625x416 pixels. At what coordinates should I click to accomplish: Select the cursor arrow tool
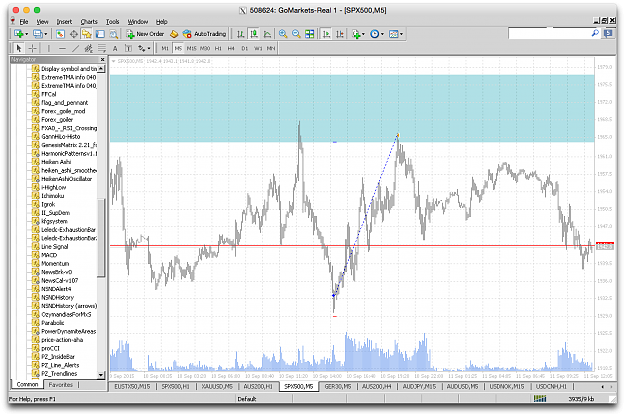click(x=19, y=48)
